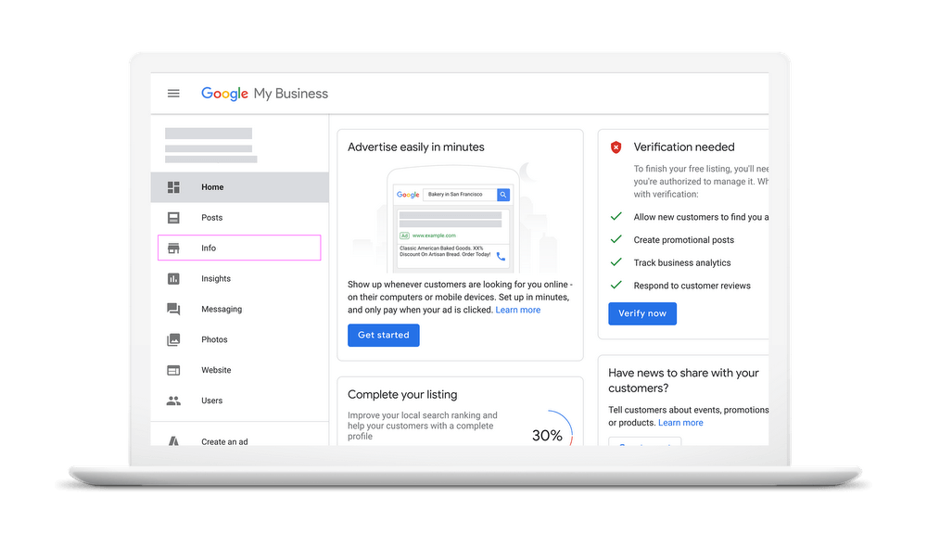This screenshot has height=560, width=927.
Task: Click the Messaging chat bubbles icon
Action: point(173,309)
